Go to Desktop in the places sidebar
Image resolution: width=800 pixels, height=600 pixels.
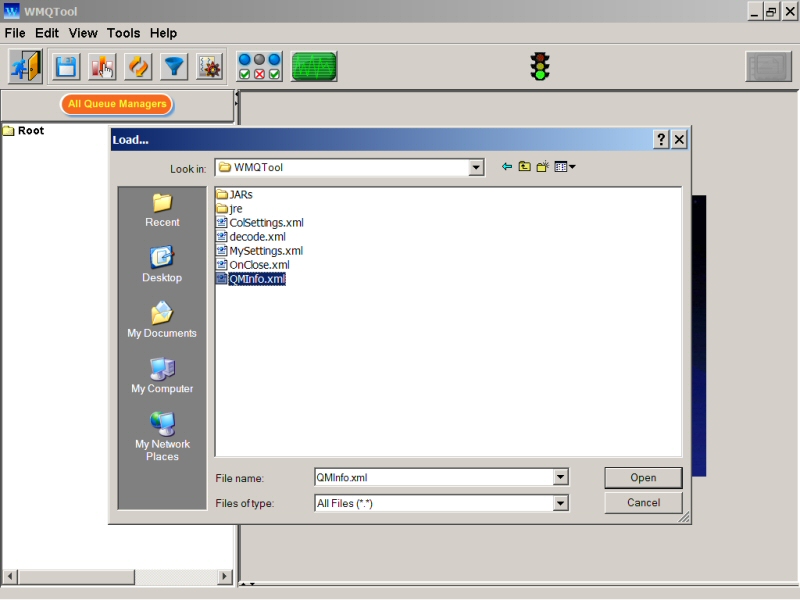[162, 265]
